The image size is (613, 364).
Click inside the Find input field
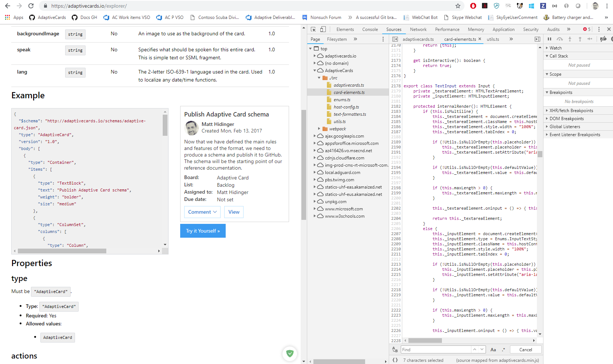[436, 349]
